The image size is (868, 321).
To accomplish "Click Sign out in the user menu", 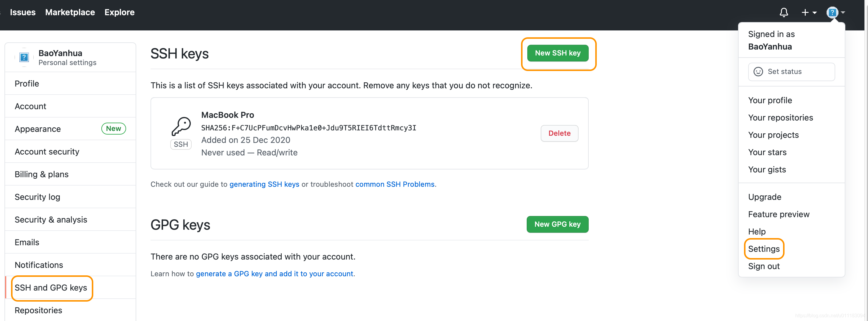I will click(x=764, y=266).
